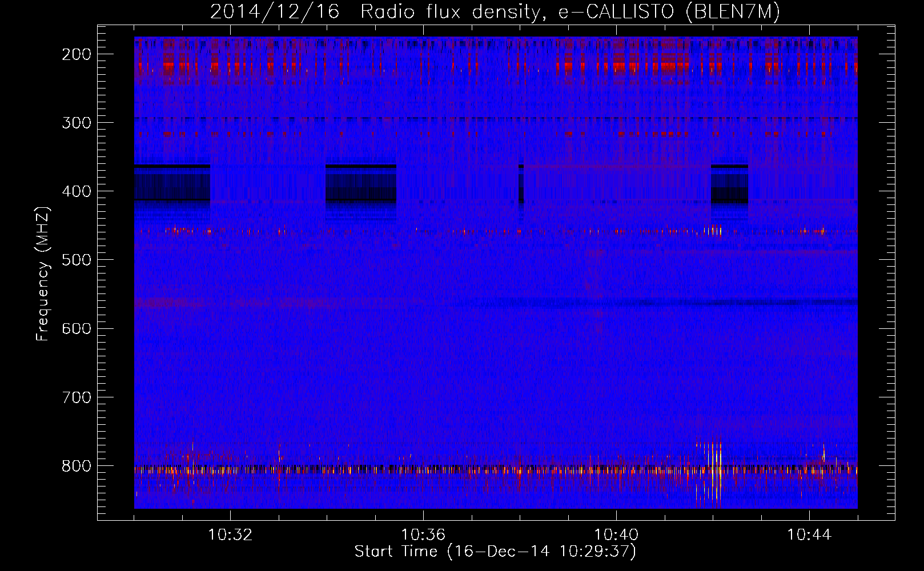This screenshot has width=924, height=571.
Task: Click the 'Start Time (16-Dec-14 10:29:37)' axis label
Action: tap(495, 552)
